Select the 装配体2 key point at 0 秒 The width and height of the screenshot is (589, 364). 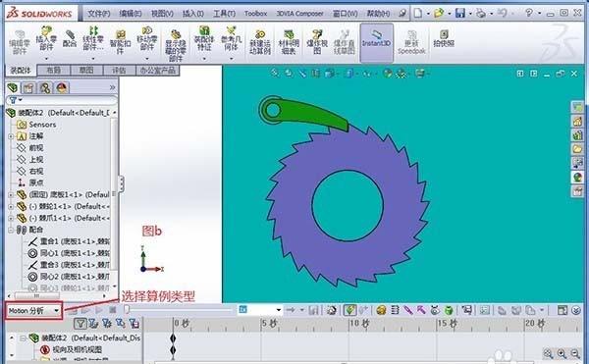pyautogui.click(x=173, y=338)
